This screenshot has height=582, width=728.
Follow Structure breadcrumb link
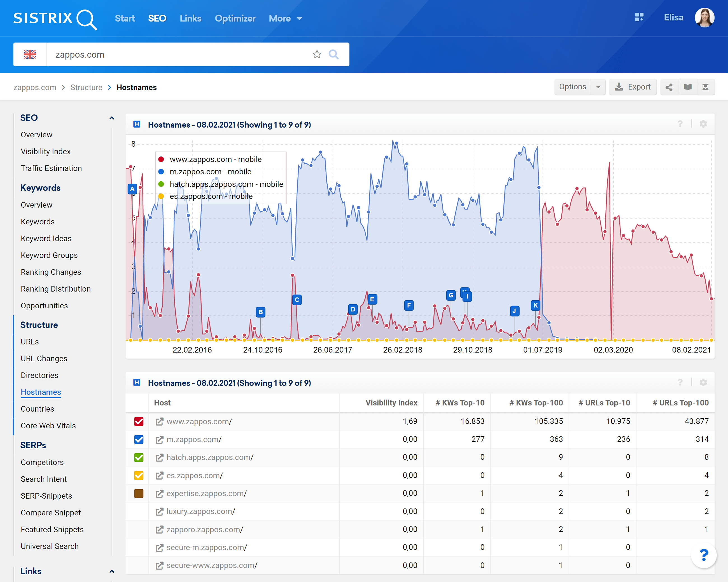pyautogui.click(x=86, y=87)
